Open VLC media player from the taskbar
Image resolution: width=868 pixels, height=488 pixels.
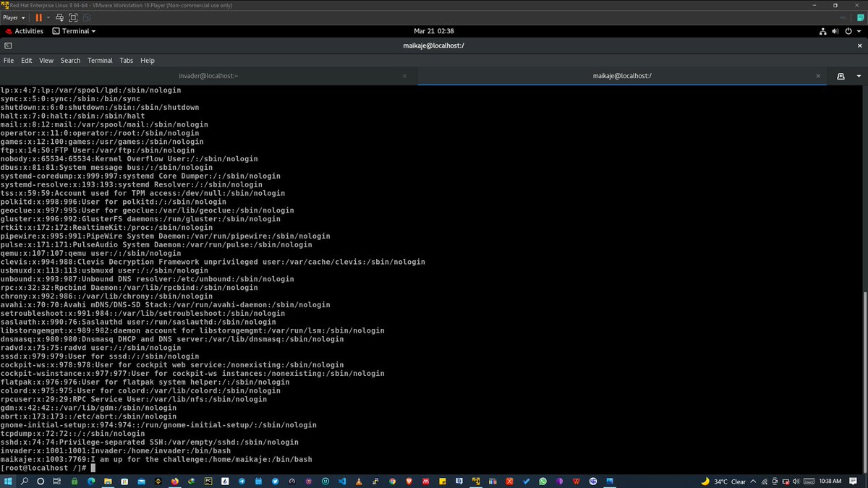pyautogui.click(x=359, y=481)
